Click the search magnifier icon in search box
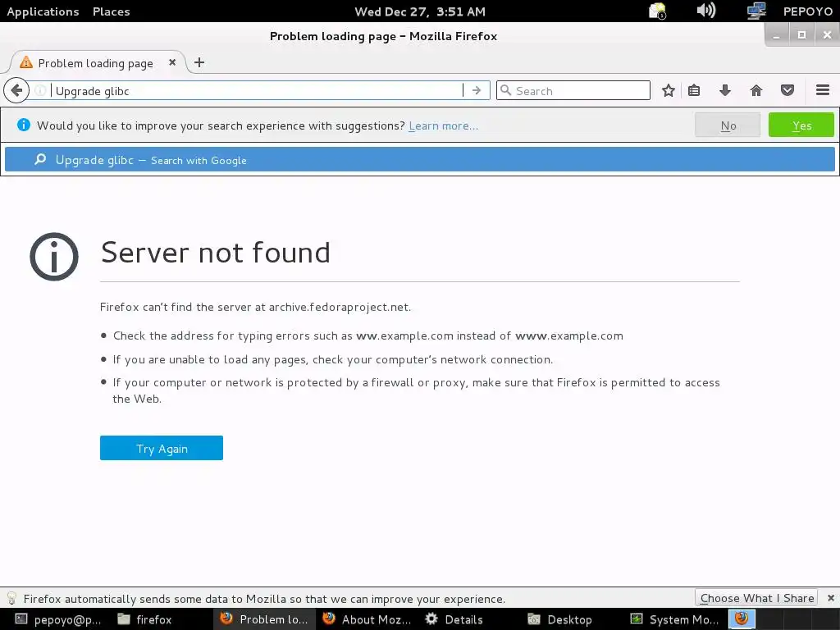 (505, 90)
